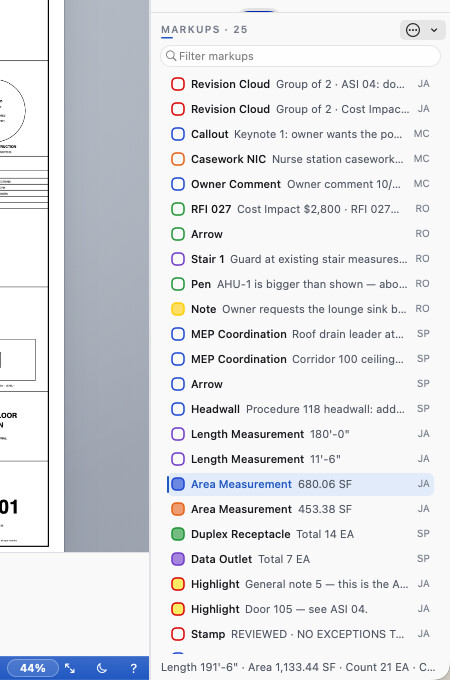Click the purple swatch beside Stair 1
This screenshot has height=680, width=450.
coord(178,259)
